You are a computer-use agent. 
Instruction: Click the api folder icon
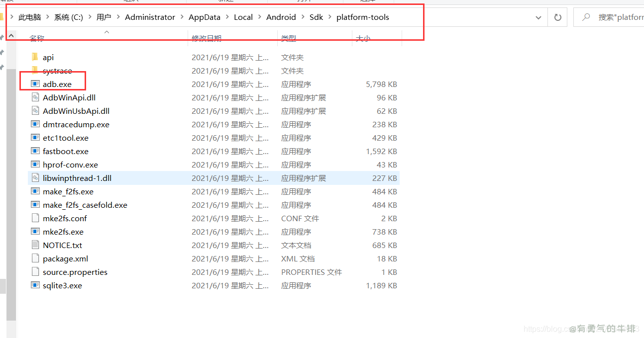coord(35,57)
